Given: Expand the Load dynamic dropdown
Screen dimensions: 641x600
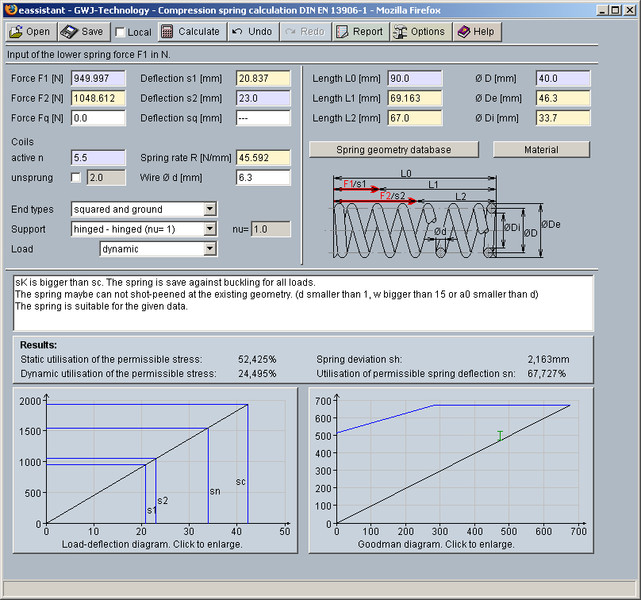Looking at the screenshot, I should (x=209, y=249).
